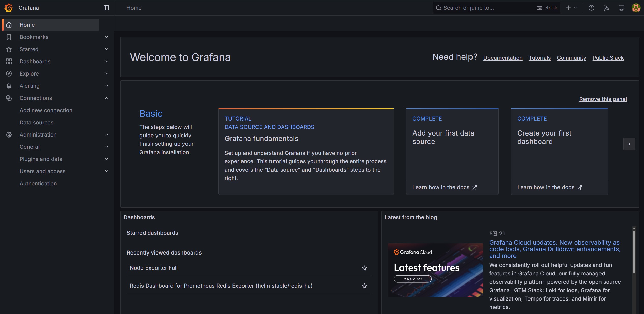
Task: Select Authentication in the Administration menu
Action: point(38,184)
